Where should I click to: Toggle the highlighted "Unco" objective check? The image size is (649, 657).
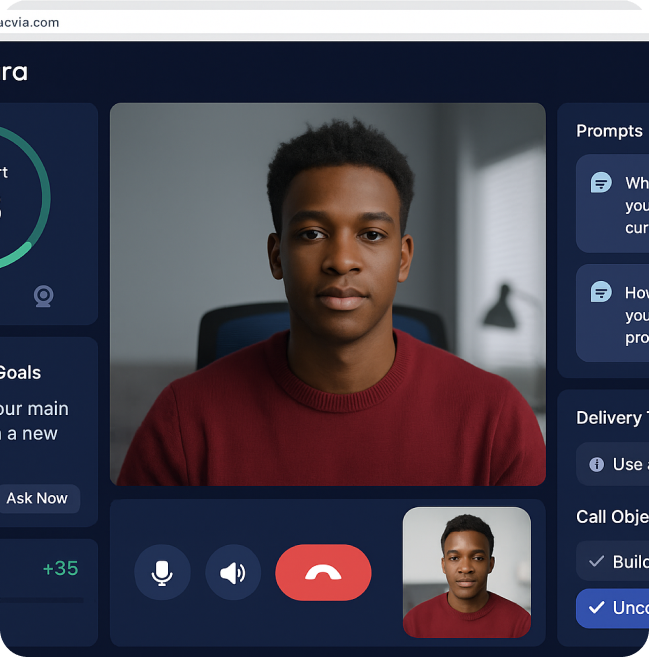point(597,607)
